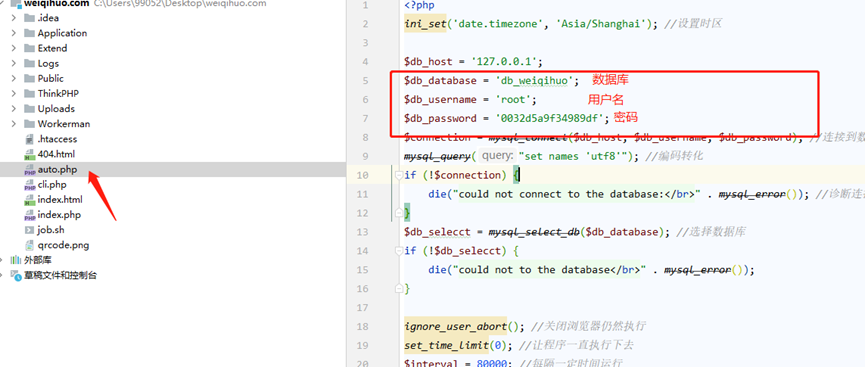The width and height of the screenshot is (865, 367).
Task: Open auto.php in the project tree
Action: point(57,169)
